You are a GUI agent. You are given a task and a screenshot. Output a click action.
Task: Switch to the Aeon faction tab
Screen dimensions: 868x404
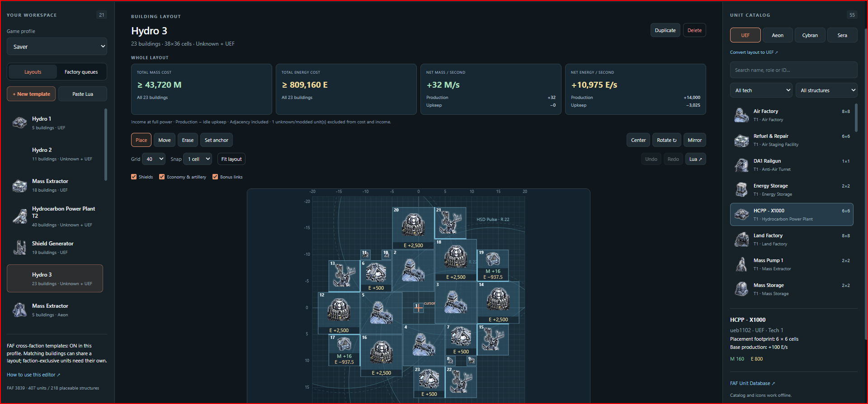(778, 35)
